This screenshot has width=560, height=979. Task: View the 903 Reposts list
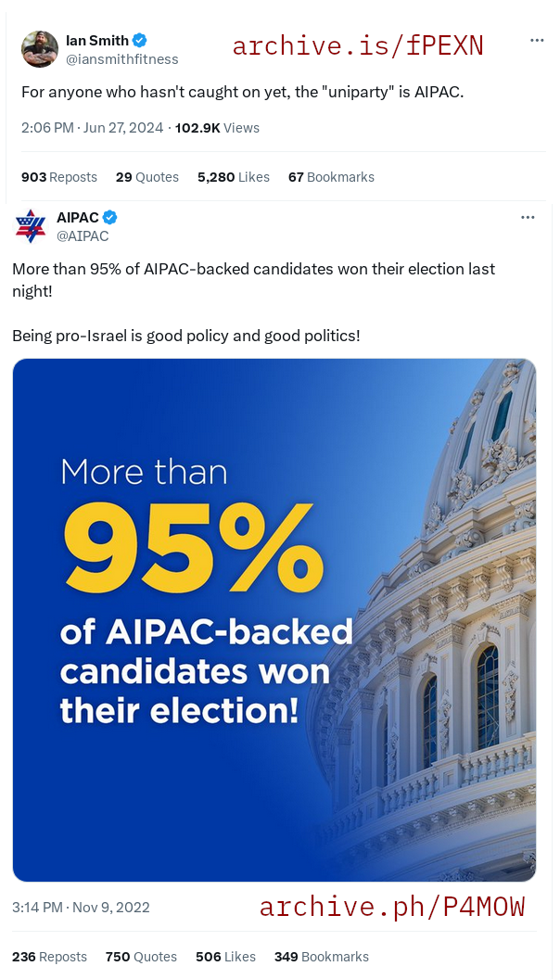pos(59,177)
